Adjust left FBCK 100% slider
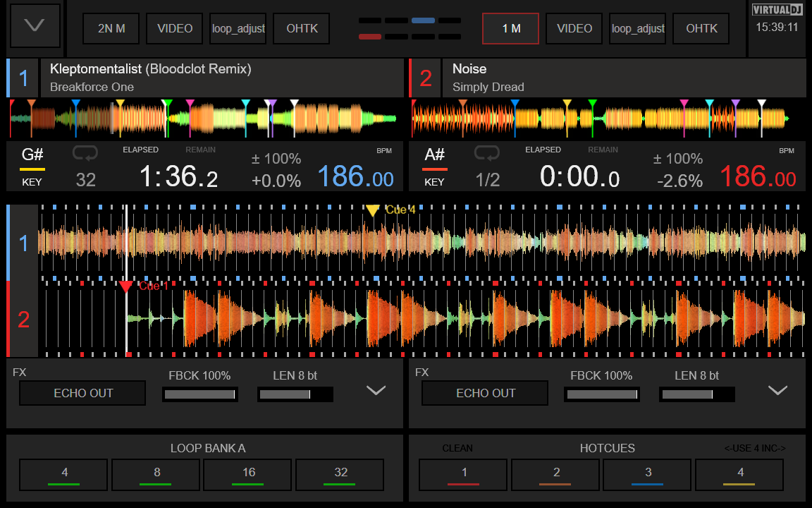 point(200,394)
